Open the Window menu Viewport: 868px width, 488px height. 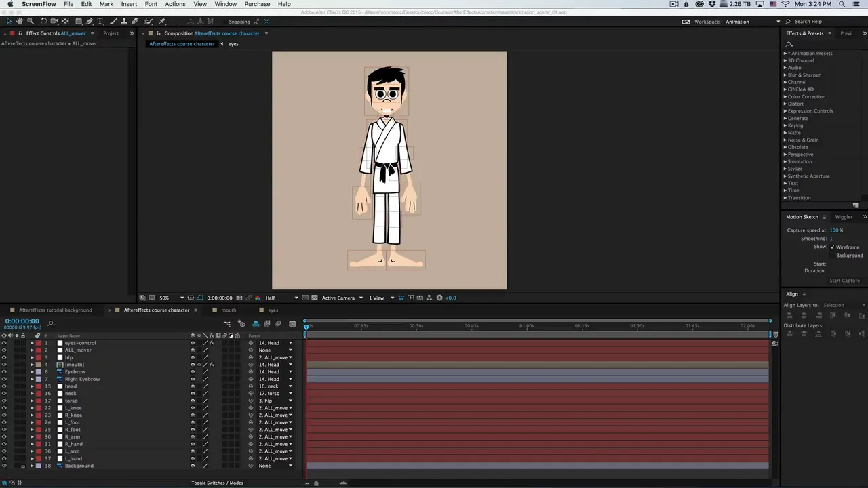225,4
